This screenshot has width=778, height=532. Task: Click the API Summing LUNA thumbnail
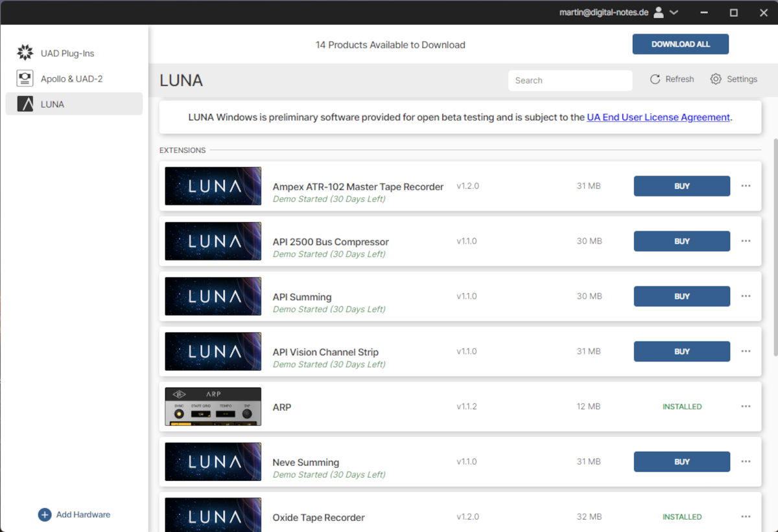[213, 296]
